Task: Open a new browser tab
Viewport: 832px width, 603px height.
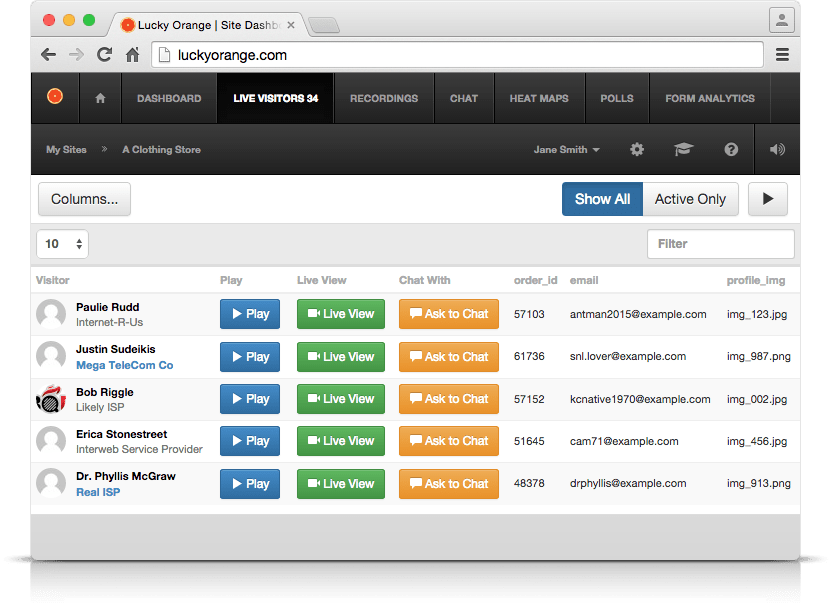Action: pos(324,25)
